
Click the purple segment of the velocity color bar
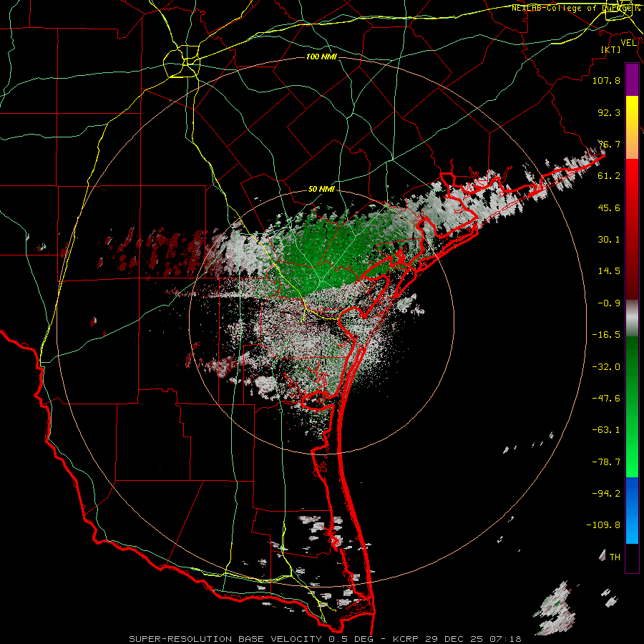pos(632,80)
